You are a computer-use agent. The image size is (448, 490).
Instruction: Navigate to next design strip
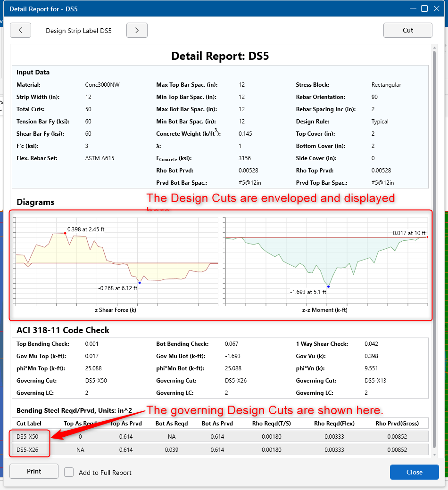coord(137,30)
